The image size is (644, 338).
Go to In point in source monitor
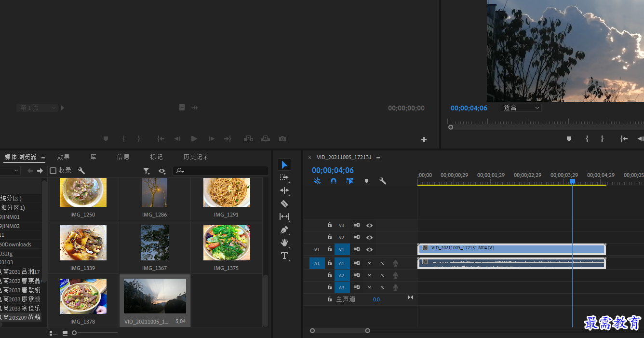(161, 139)
